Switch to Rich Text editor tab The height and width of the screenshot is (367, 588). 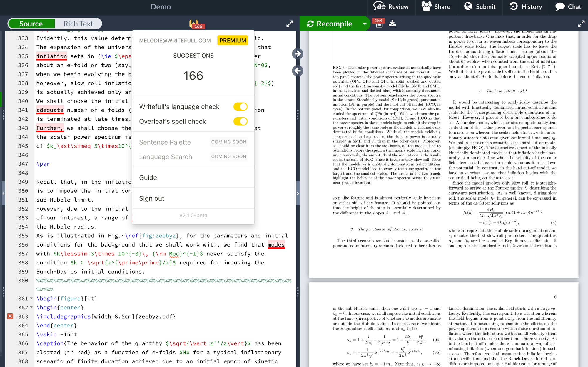pyautogui.click(x=78, y=24)
